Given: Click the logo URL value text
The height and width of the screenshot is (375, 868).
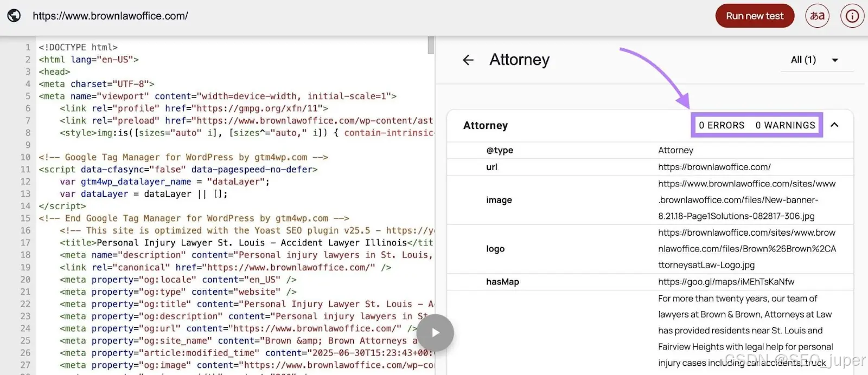Looking at the screenshot, I should coord(747,249).
